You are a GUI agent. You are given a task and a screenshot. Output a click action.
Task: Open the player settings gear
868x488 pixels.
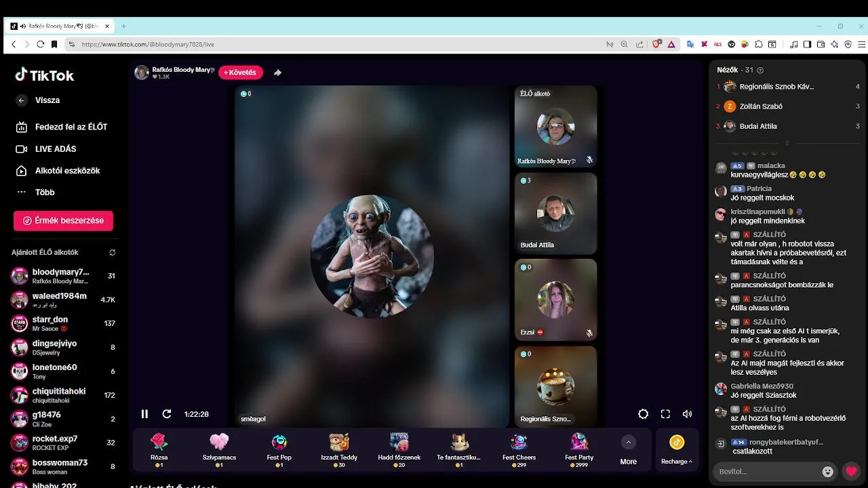click(644, 414)
